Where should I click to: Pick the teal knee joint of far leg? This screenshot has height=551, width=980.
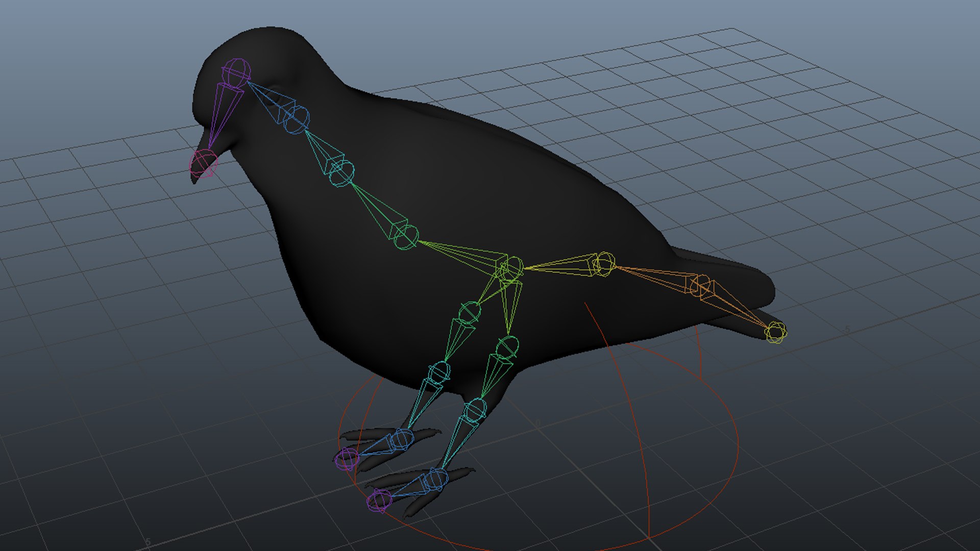point(439,372)
